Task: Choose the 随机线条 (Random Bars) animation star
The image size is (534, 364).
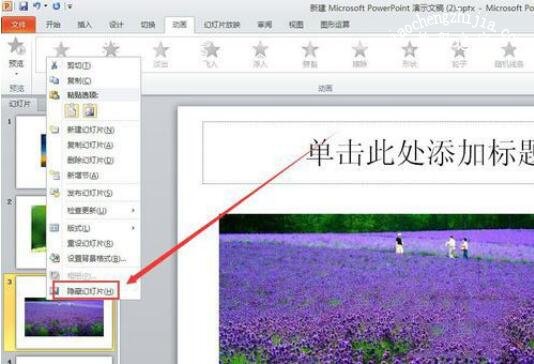Action: (509, 54)
